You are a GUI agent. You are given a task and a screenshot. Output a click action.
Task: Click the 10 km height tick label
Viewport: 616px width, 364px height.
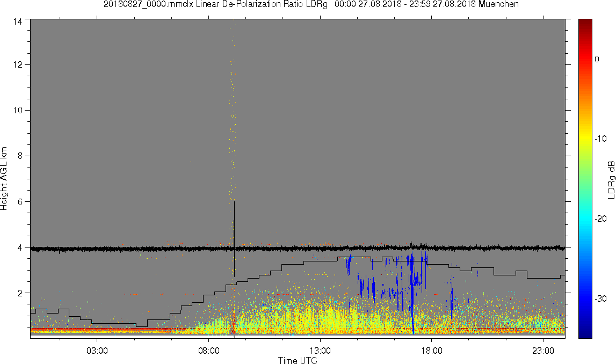point(18,111)
